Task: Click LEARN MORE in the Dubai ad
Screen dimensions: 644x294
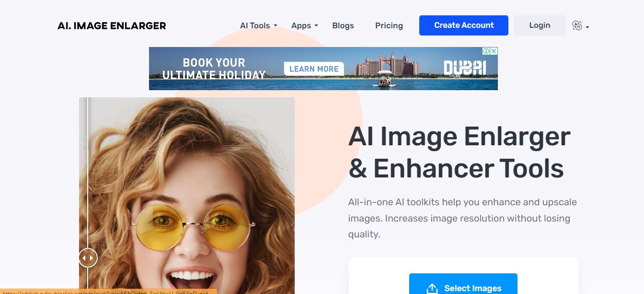Action: coord(314,69)
